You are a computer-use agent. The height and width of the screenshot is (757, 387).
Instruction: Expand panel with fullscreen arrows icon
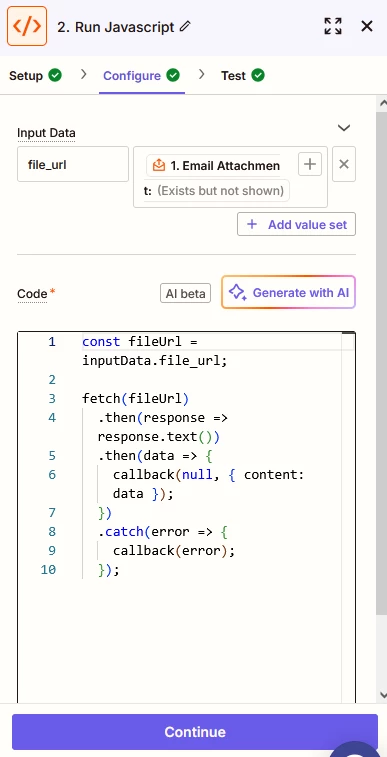tap(333, 26)
